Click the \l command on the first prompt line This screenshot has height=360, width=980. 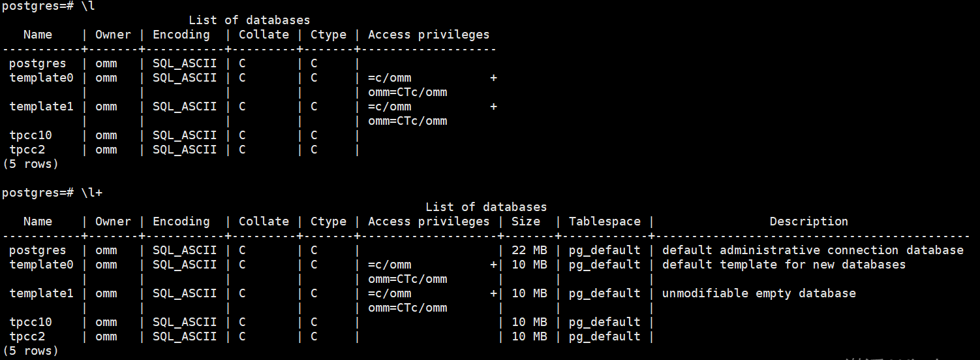88,6
